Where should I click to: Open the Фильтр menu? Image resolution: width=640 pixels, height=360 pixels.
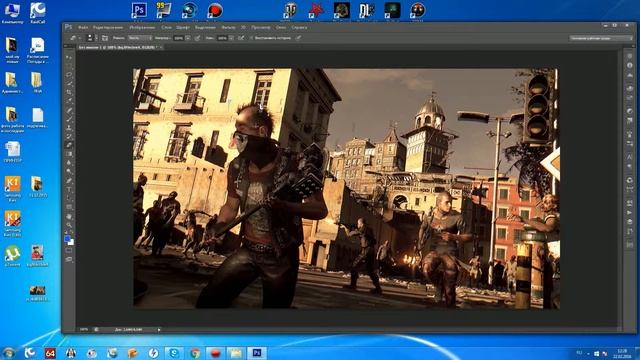[x=228, y=27]
